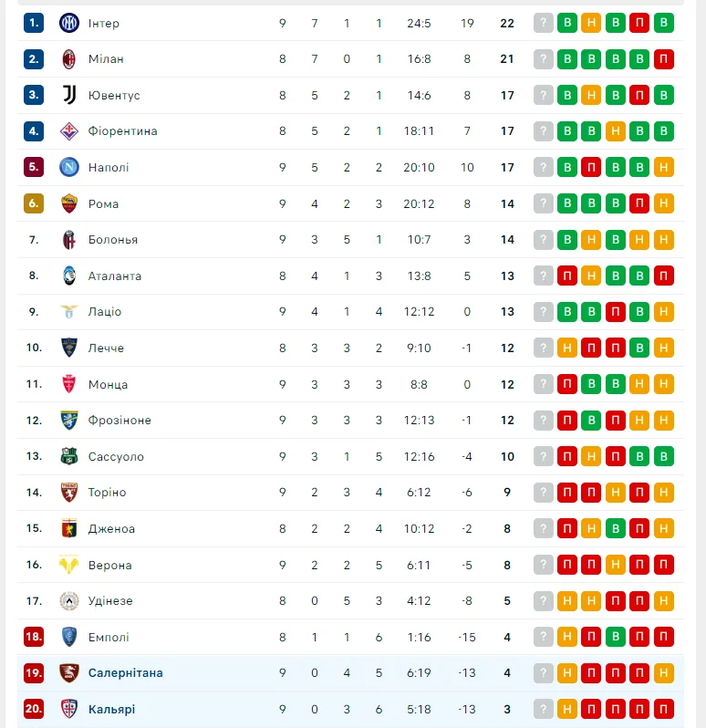Open the Кальярі team link
Image resolution: width=706 pixels, height=728 pixels.
click(111, 709)
